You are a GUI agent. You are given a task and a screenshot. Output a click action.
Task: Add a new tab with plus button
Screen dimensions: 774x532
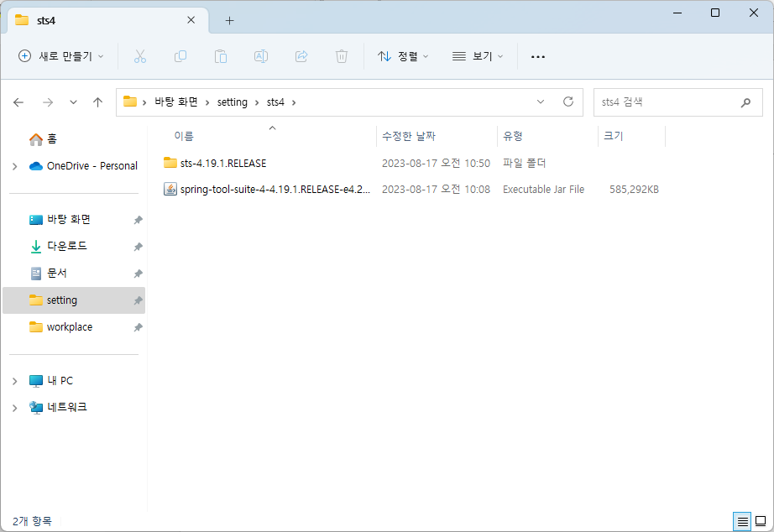tap(229, 20)
